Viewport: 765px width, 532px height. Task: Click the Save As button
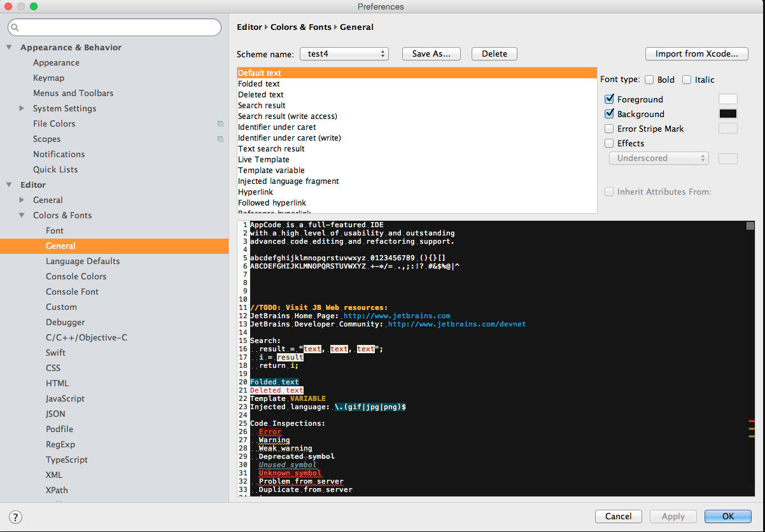click(431, 53)
